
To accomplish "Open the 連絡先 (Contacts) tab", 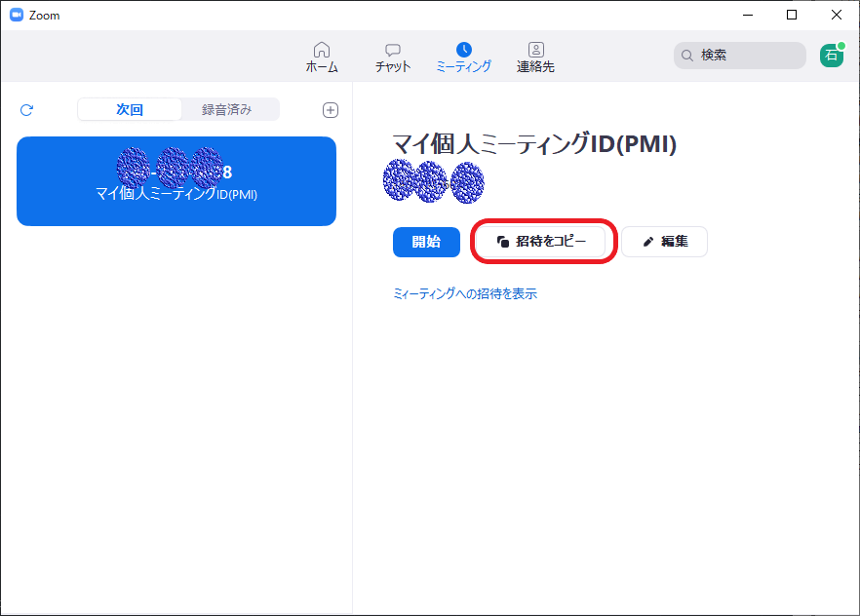I will click(x=535, y=58).
